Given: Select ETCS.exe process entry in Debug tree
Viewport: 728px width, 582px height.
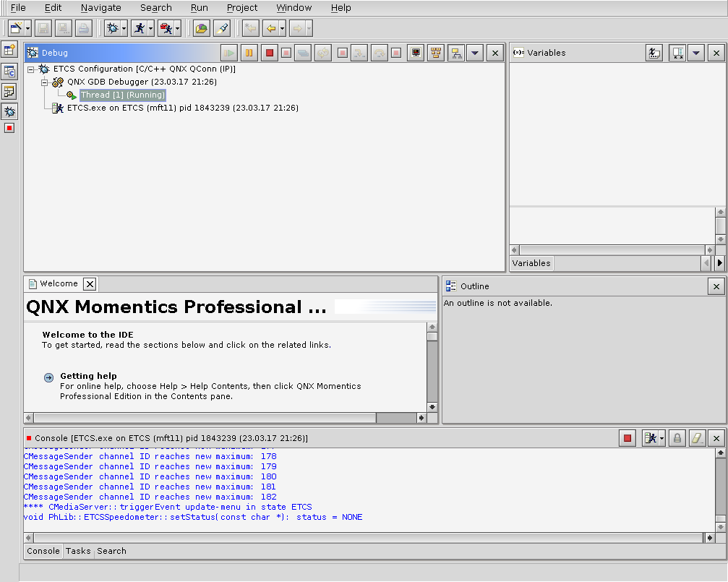Looking at the screenshot, I should coord(182,108).
